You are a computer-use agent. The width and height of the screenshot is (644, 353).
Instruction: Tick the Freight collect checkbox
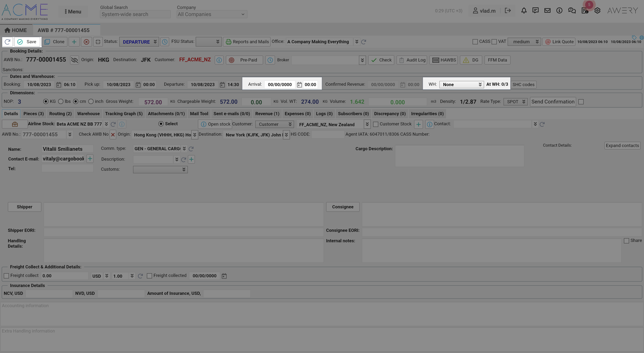(x=7, y=276)
